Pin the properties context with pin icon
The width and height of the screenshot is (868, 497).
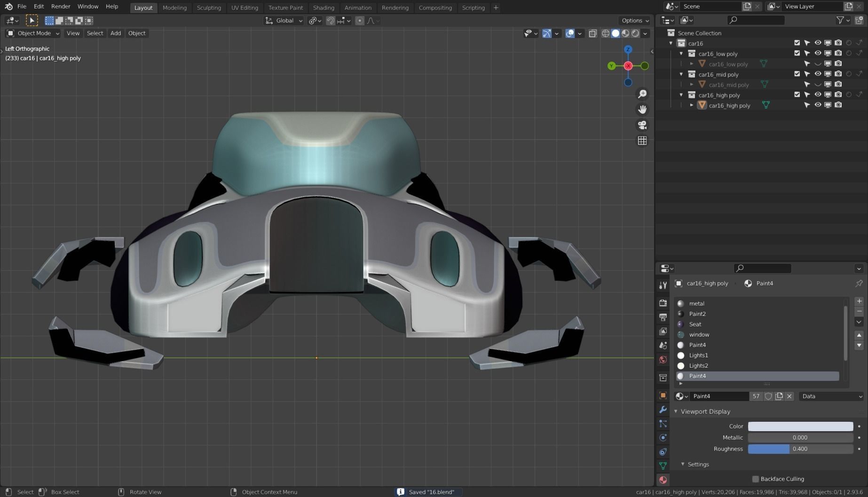tap(859, 284)
